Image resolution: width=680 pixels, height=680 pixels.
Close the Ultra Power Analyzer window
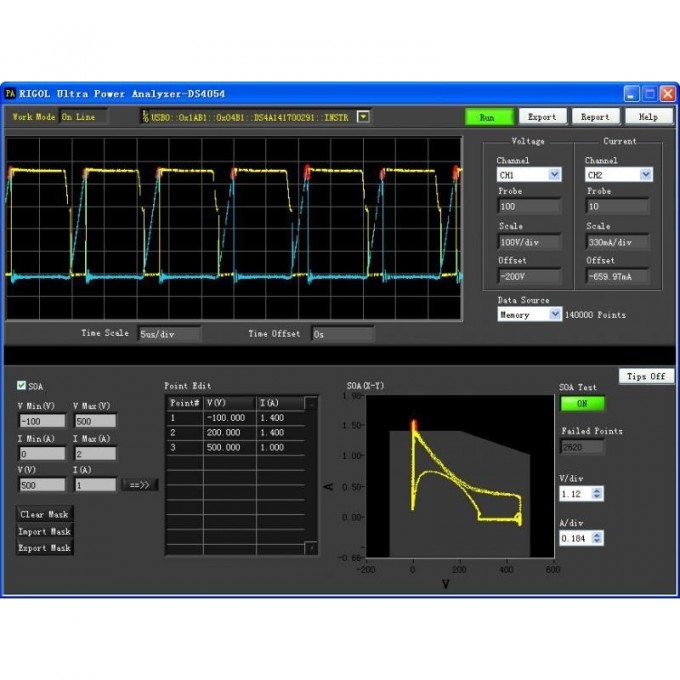point(668,93)
